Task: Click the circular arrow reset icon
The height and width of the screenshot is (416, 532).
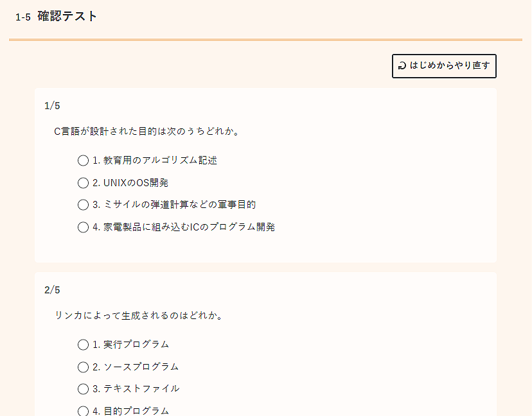Action: pos(402,65)
